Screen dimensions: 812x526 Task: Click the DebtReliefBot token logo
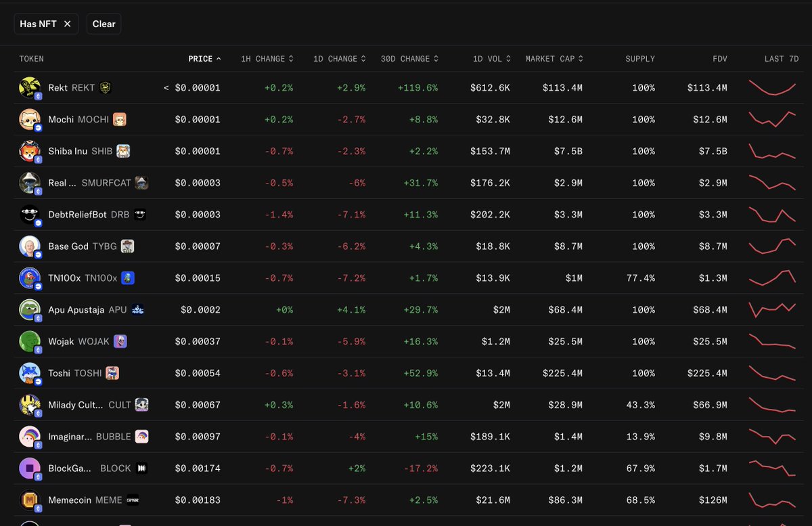coord(30,215)
